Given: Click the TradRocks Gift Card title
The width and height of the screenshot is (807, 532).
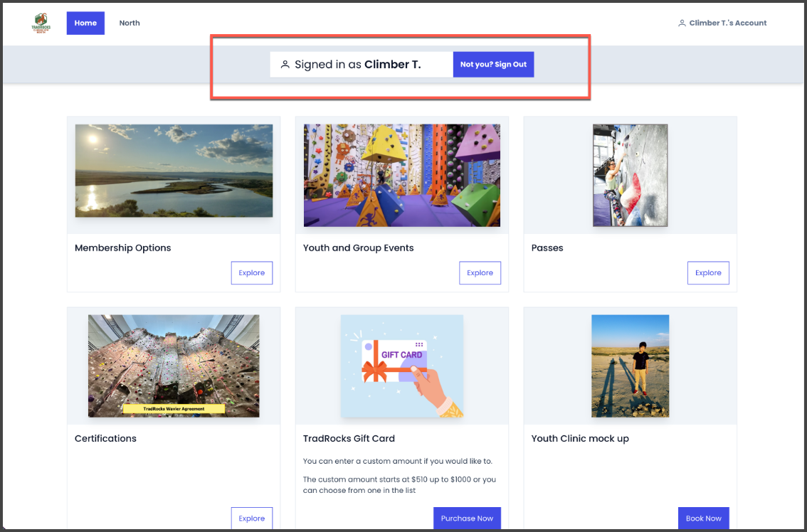Looking at the screenshot, I should click(349, 438).
